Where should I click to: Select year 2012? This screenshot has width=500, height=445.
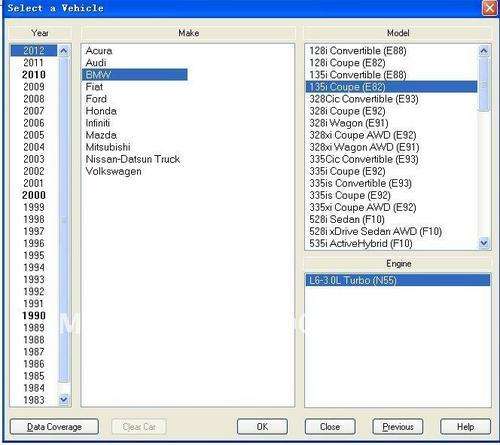tap(34, 50)
